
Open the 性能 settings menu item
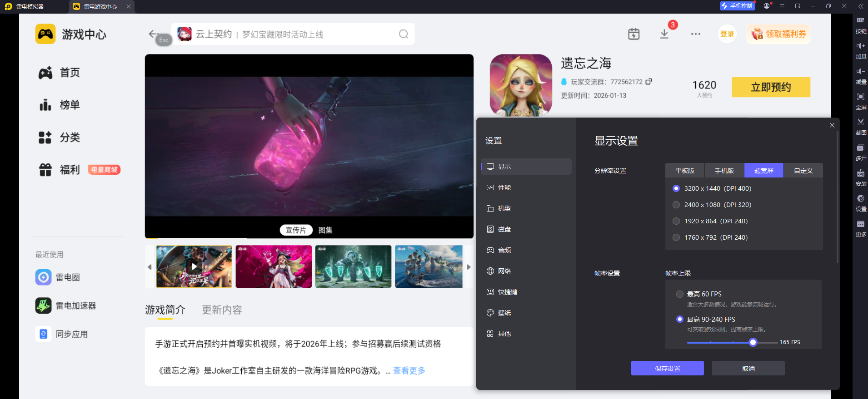coord(504,187)
